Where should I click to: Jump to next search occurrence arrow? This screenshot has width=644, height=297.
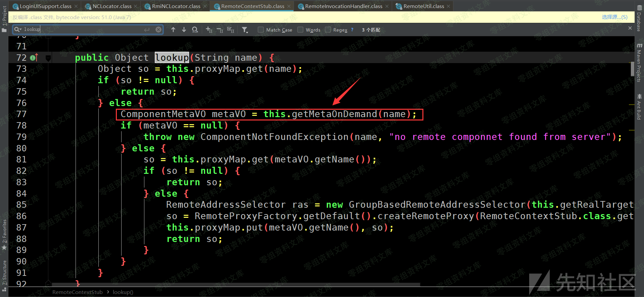pyautogui.click(x=184, y=30)
